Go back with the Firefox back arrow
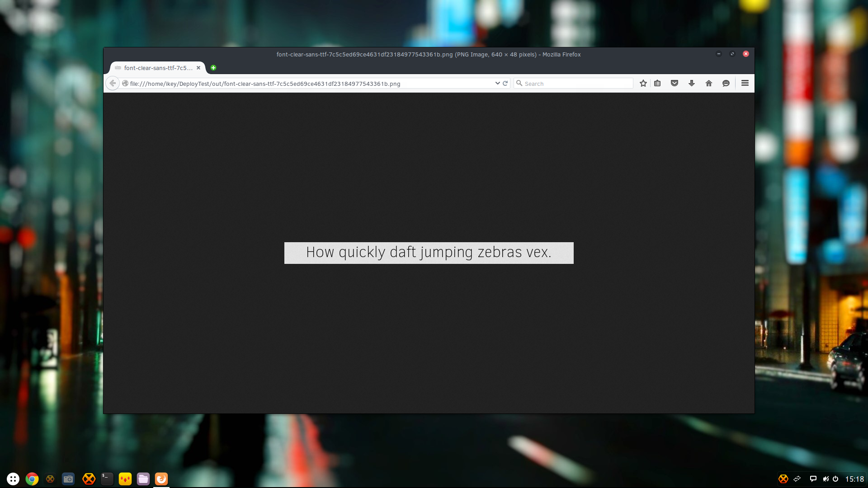868x488 pixels. click(x=113, y=84)
